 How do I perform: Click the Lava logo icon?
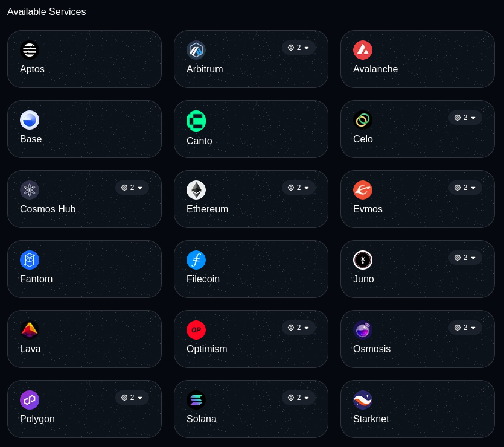[x=30, y=330]
